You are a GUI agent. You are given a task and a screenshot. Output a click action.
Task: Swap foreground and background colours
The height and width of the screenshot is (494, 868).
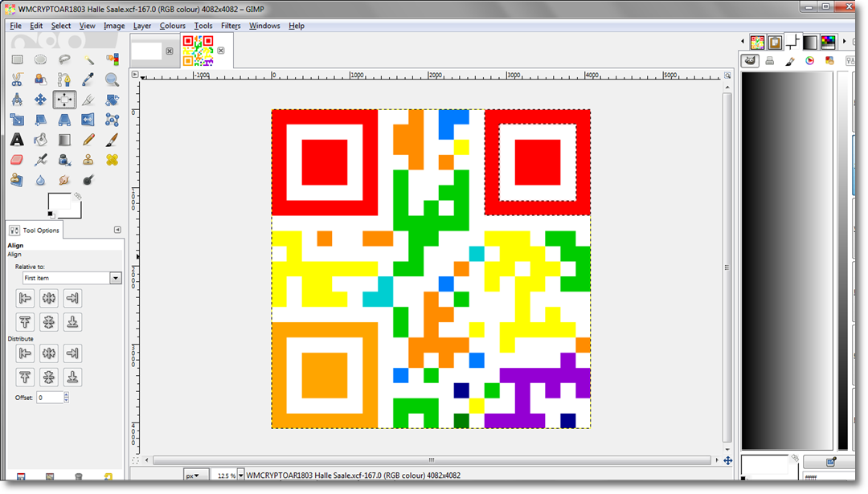pyautogui.click(x=78, y=196)
